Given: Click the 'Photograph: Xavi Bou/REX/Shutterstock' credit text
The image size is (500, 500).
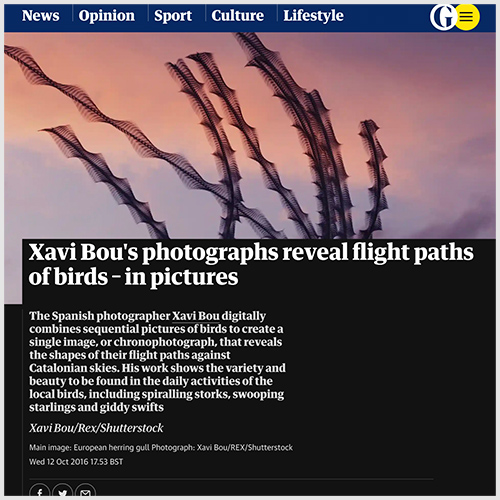Looking at the screenshot, I should coord(222,447).
